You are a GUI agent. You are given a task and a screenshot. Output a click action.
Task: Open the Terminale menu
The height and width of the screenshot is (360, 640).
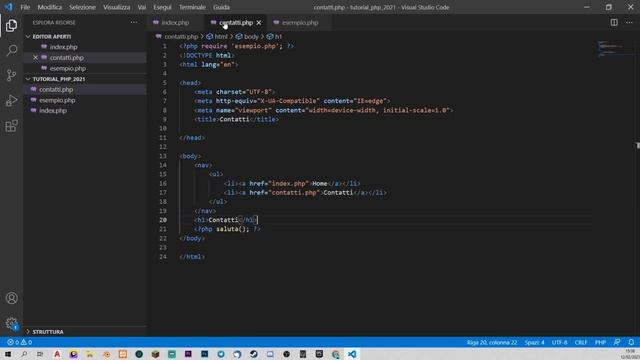[192, 7]
